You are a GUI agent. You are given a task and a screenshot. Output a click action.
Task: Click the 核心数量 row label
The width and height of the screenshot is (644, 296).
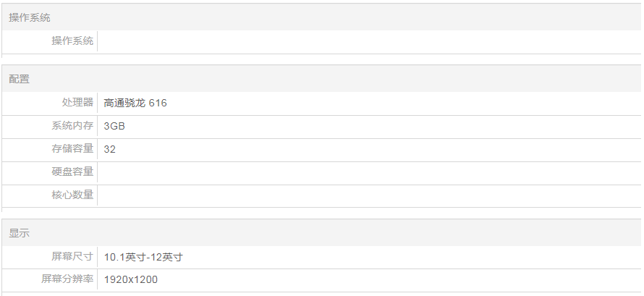(72, 195)
